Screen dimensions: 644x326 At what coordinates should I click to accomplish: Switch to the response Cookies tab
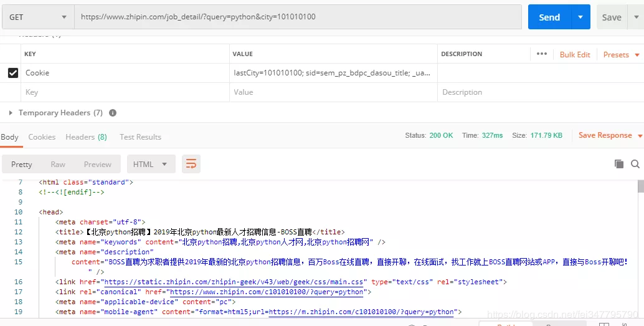pyautogui.click(x=42, y=137)
